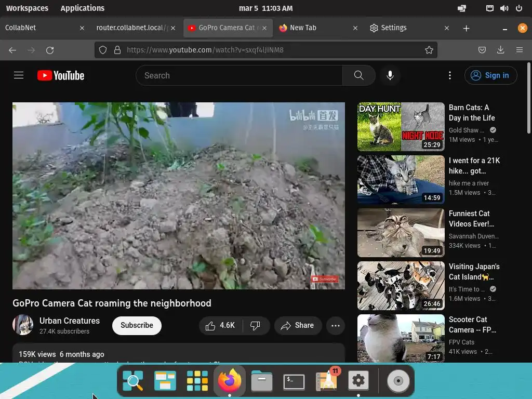Close the GoPro Camera Cat tab
The height and width of the screenshot is (399, 532).
click(x=264, y=28)
